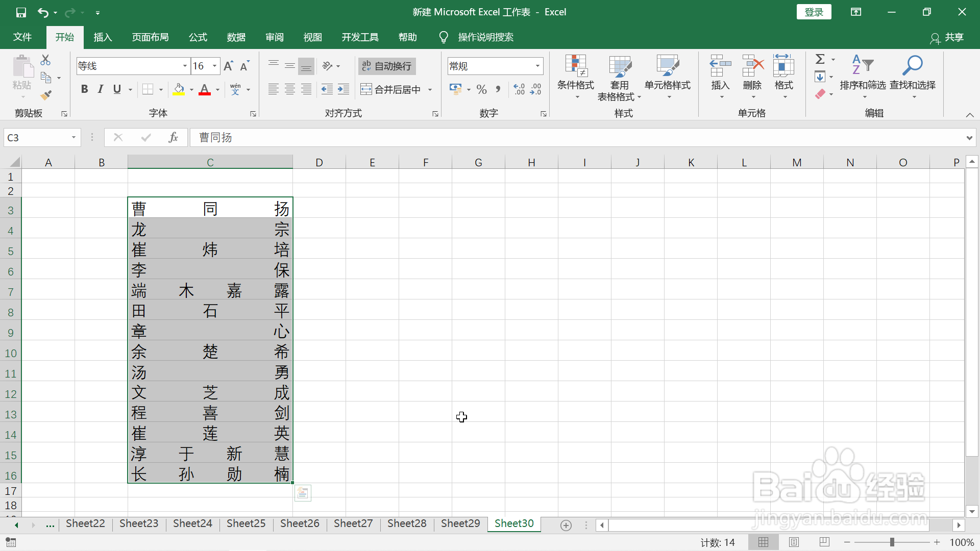The height and width of the screenshot is (551, 980).
Task: Click the percent style icon
Action: (x=481, y=90)
